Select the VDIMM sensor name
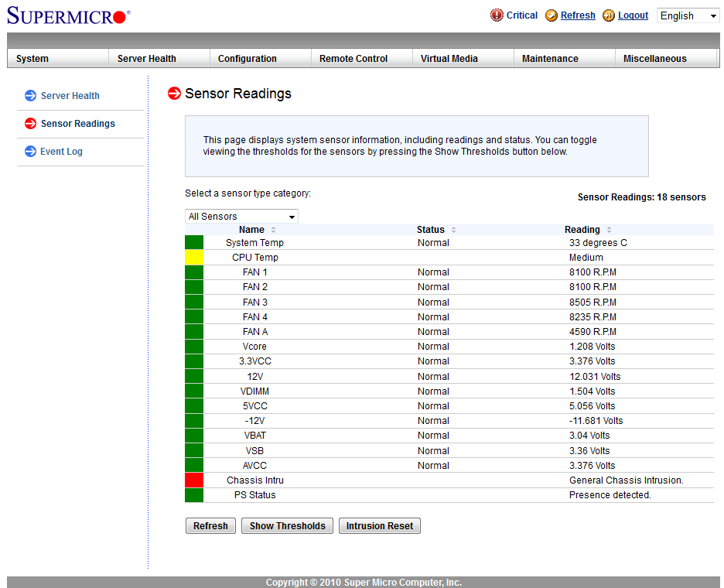 (x=254, y=391)
